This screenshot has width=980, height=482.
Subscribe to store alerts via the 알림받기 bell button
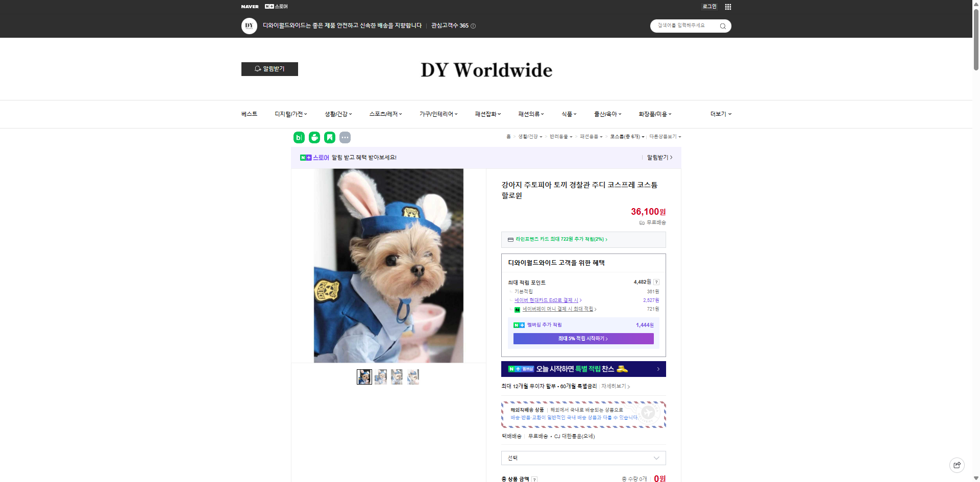tap(269, 69)
